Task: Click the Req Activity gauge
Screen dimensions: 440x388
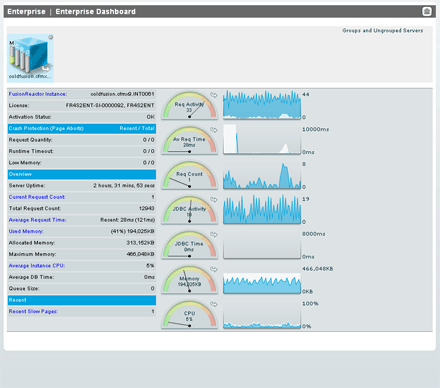Action: 189,105
